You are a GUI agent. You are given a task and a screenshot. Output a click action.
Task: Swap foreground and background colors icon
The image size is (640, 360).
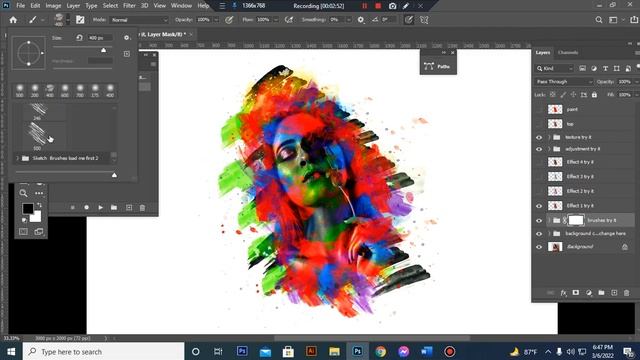pyautogui.click(x=39, y=205)
